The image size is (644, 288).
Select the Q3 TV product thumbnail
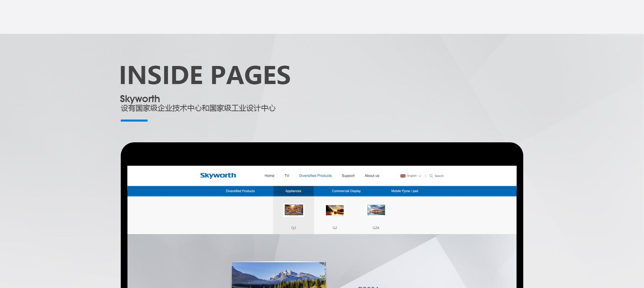pos(294,210)
